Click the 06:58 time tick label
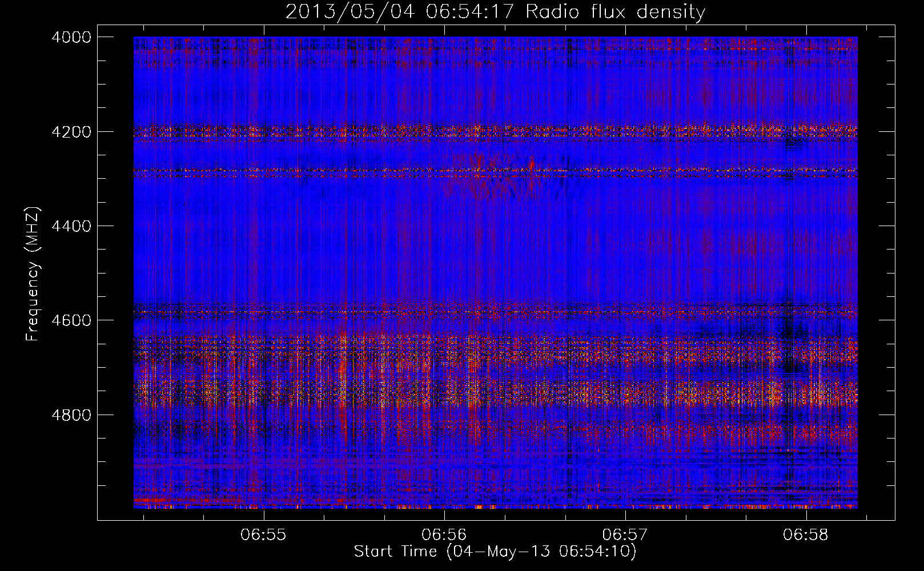Screen dimensions: 924x571 click(806, 535)
